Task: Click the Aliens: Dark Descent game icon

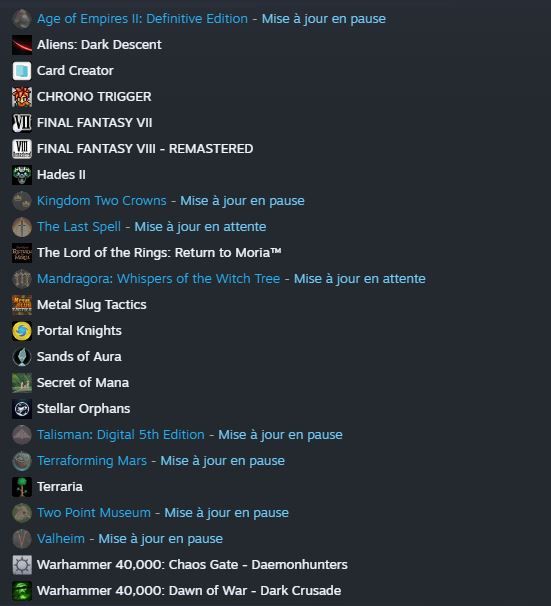Action: coord(22,45)
